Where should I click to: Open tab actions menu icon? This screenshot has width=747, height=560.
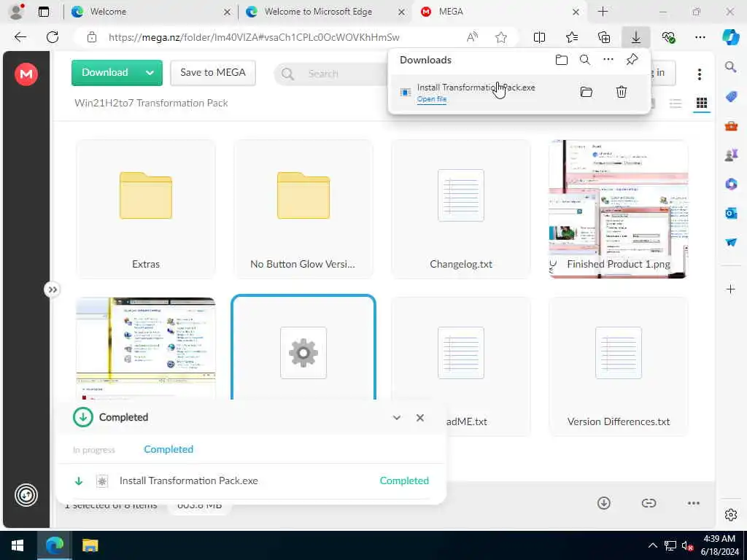(x=43, y=12)
